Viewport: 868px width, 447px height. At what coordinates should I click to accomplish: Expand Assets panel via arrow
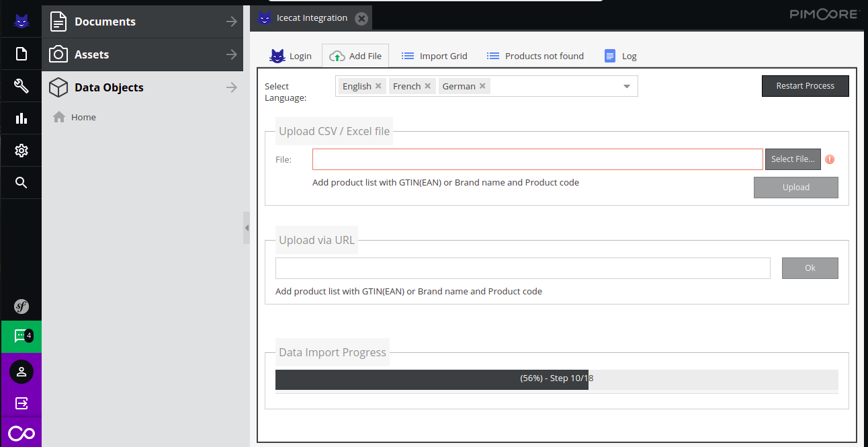pyautogui.click(x=231, y=54)
